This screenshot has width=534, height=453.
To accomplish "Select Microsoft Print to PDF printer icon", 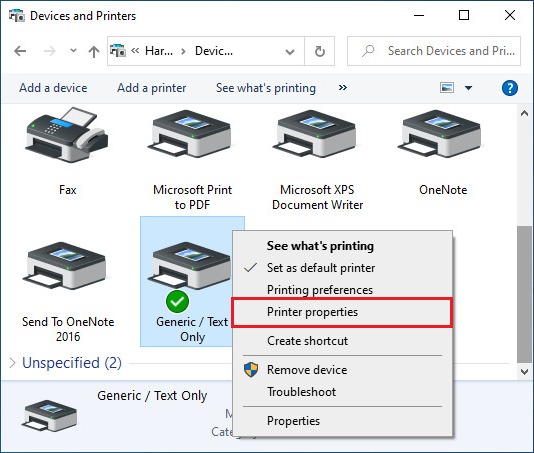I will pyautogui.click(x=192, y=135).
